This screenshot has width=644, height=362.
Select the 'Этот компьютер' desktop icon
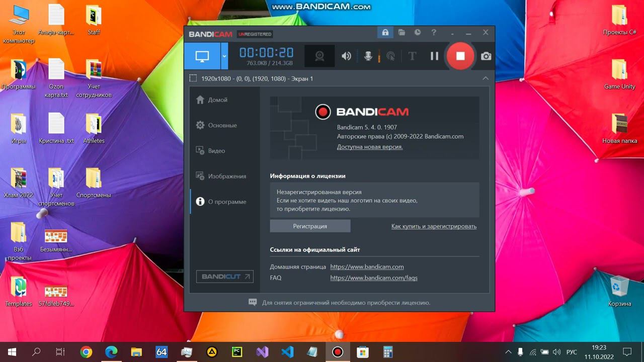pos(19,24)
